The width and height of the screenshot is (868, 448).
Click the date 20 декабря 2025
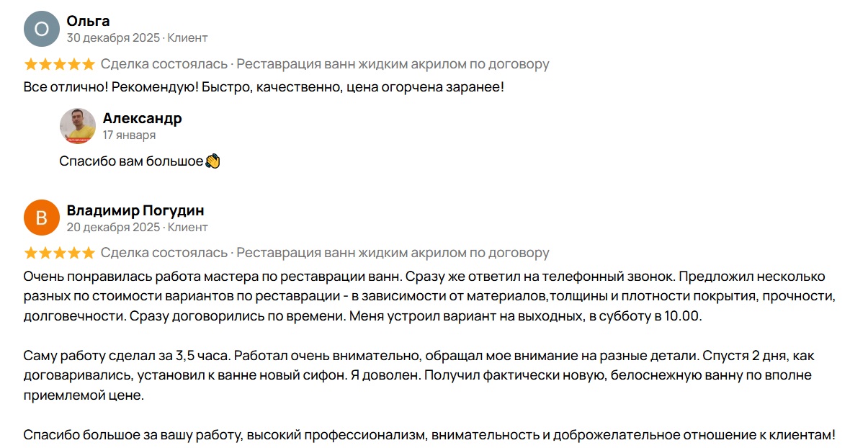point(113,227)
